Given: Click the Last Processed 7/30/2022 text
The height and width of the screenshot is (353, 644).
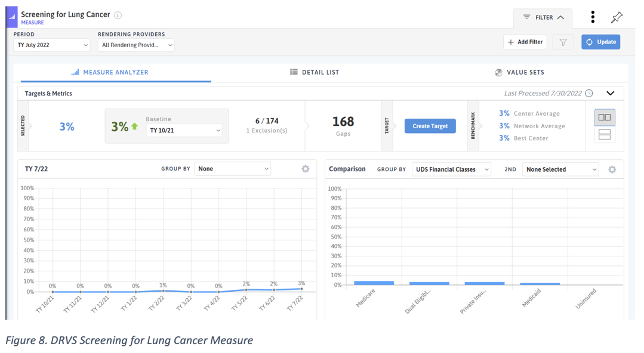Looking at the screenshot, I should pos(543,94).
